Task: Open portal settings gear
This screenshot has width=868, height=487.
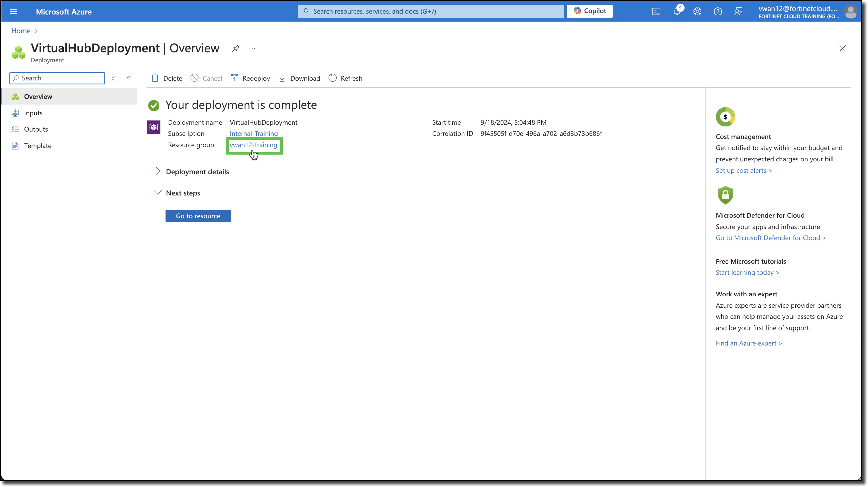Action: click(697, 11)
